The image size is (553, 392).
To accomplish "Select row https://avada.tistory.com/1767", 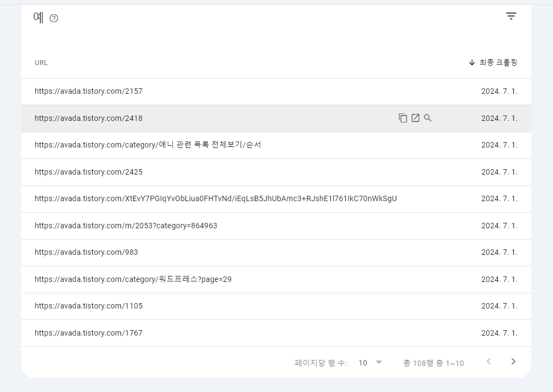I will [276, 333].
